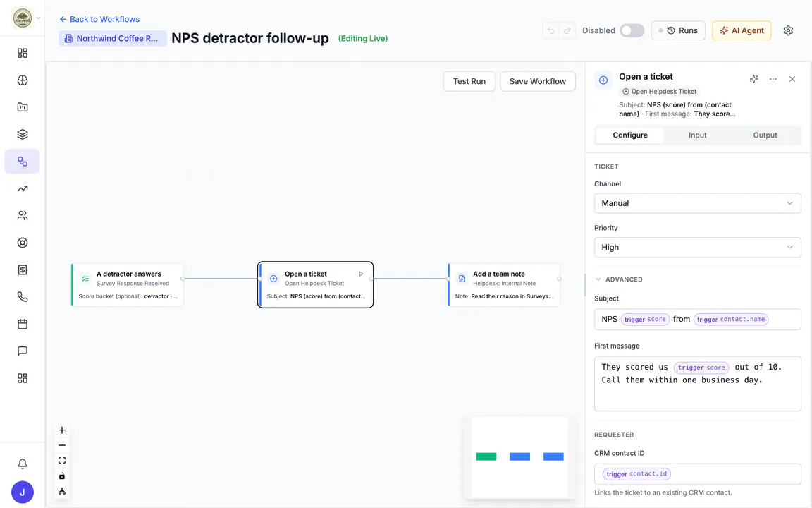Viewport: 812px width, 508px height.
Task: Click the redo arrow icon
Action: [x=567, y=30]
